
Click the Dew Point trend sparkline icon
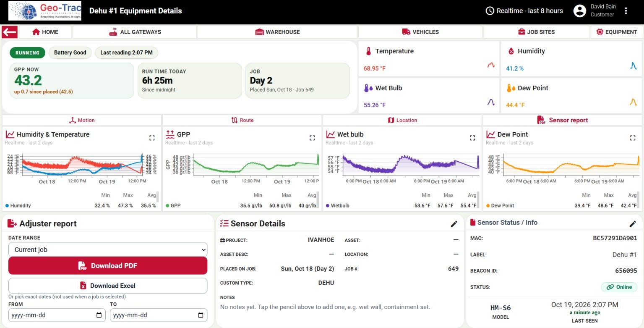pyautogui.click(x=634, y=102)
